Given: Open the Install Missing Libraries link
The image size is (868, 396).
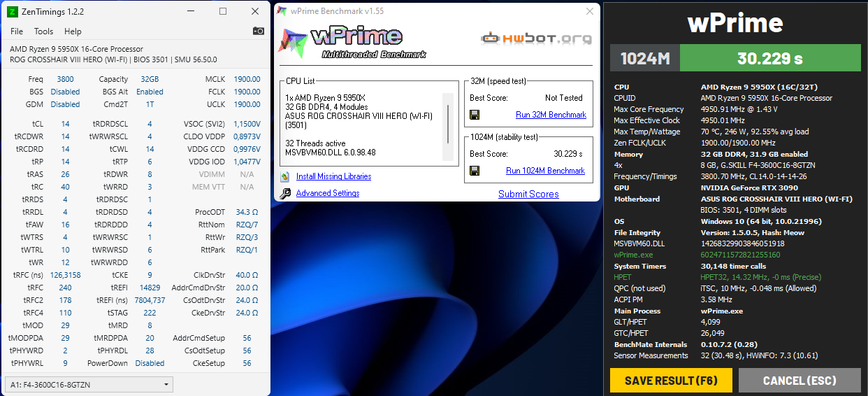Looking at the screenshot, I should [333, 177].
